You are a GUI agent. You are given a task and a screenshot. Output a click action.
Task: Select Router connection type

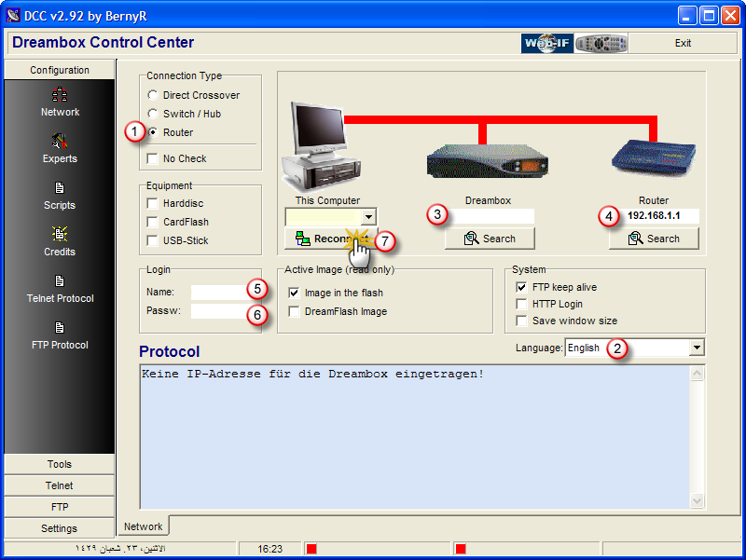[153, 132]
